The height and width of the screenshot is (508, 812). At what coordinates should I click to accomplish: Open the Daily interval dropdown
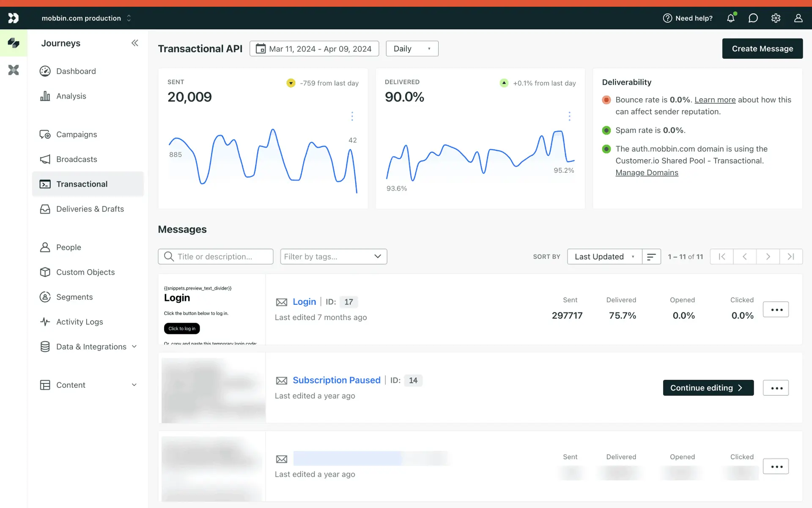(x=412, y=49)
